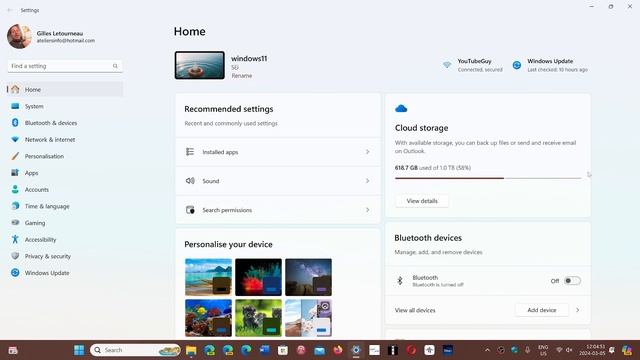Click the Installed apps list icon
Image resolution: width=640 pixels, height=360 pixels.
point(190,152)
